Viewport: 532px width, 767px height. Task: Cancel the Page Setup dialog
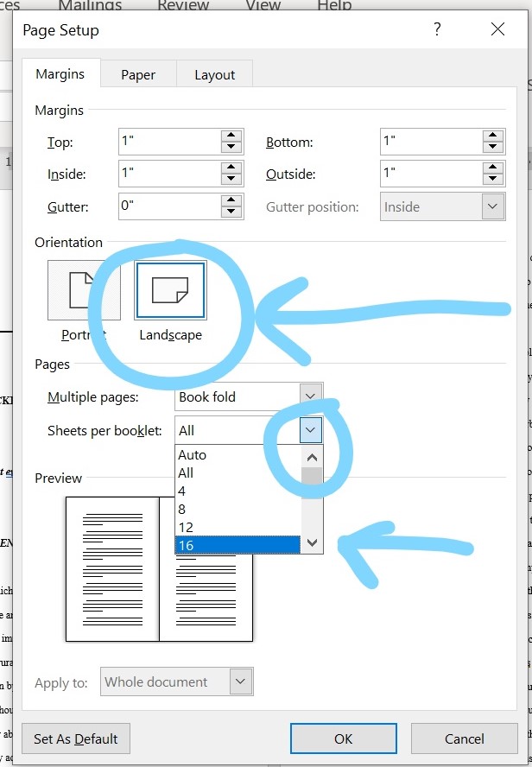(464, 738)
